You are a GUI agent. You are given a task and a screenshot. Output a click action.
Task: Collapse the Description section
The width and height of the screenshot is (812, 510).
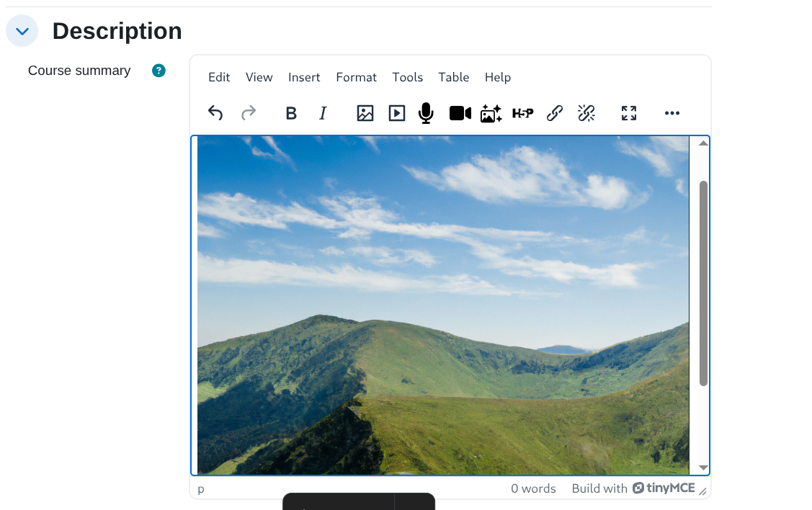click(x=22, y=30)
